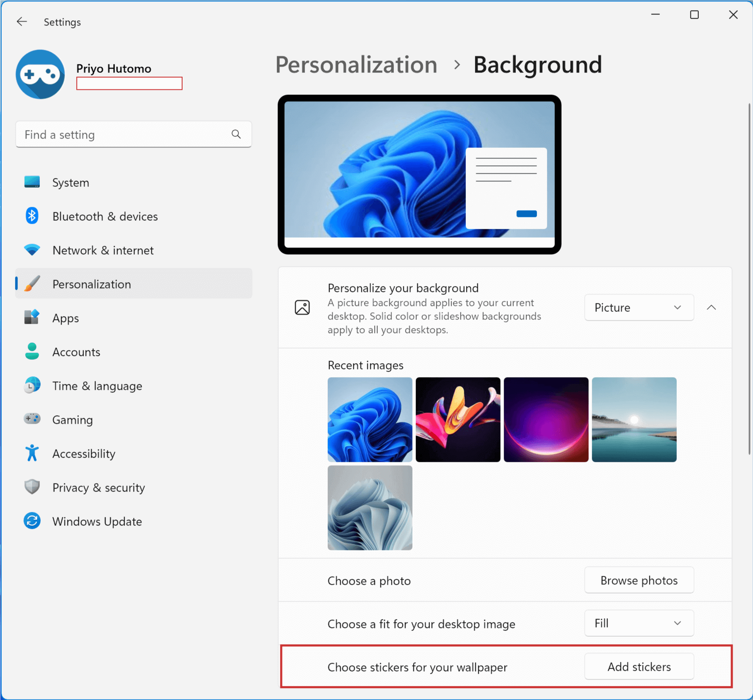This screenshot has height=700, width=753.
Task: Go to Network & internet
Action: (134, 250)
